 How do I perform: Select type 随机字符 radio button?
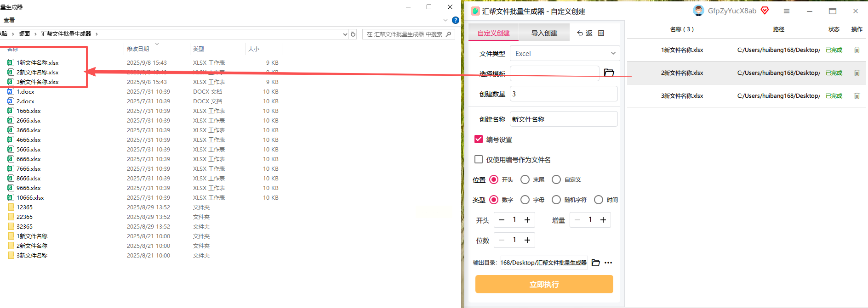click(556, 200)
